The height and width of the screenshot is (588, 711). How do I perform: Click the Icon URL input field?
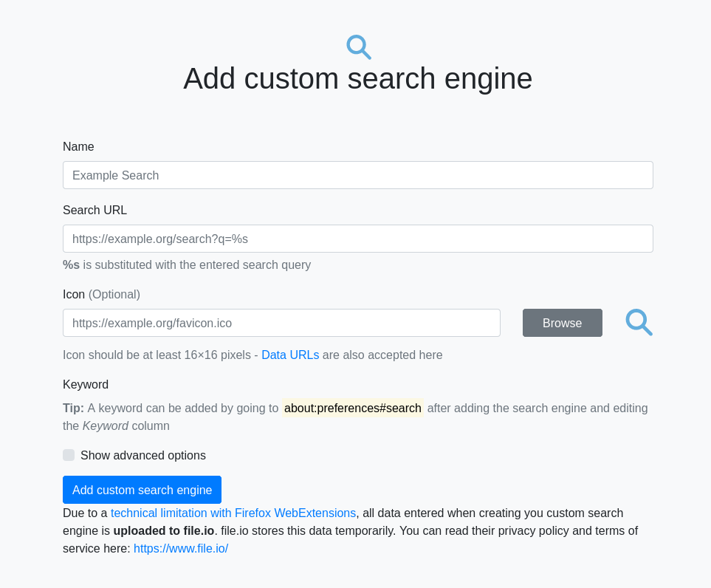coord(281,323)
